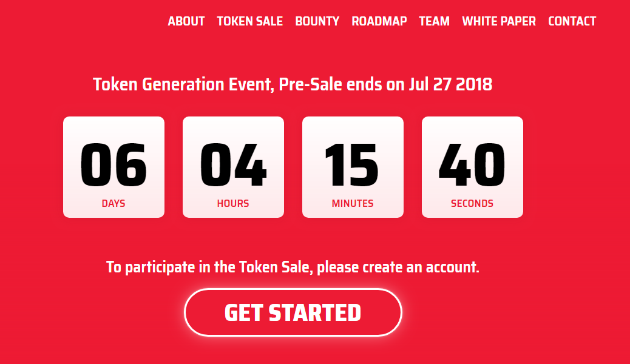Click the HOURS label under the counter

233,203
